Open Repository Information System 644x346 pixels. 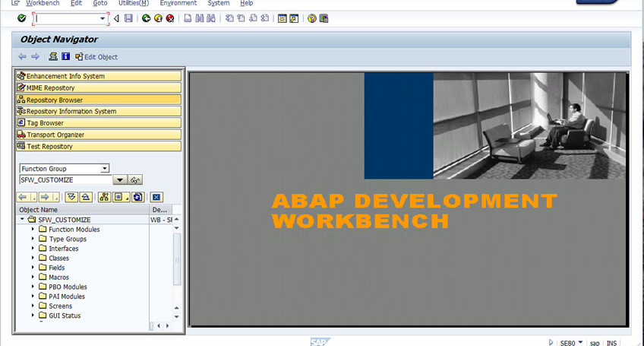click(x=99, y=111)
